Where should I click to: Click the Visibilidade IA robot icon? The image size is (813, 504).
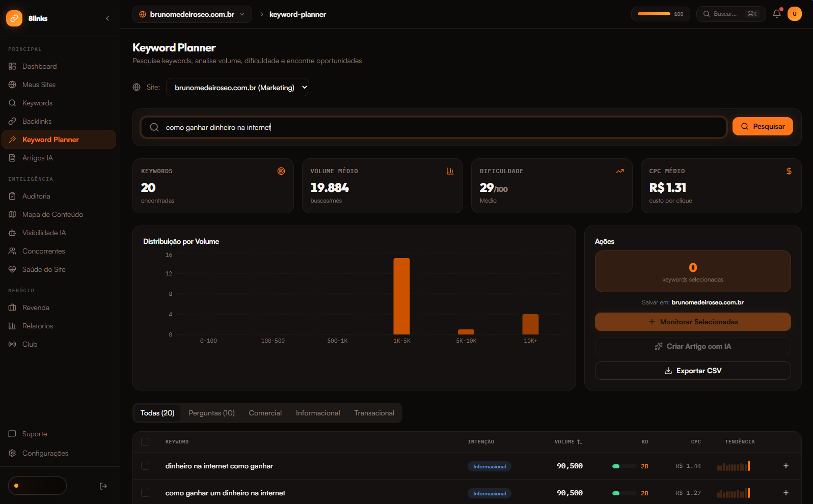[12, 233]
